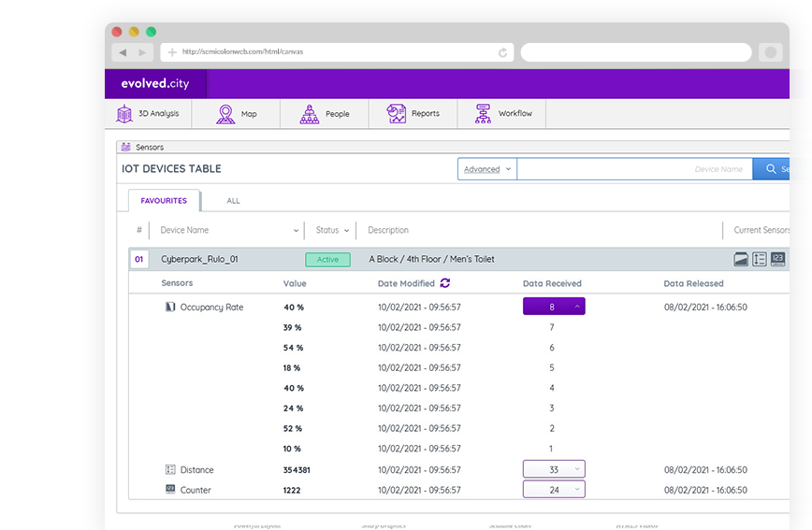The image size is (812, 530).
Task: Sort by the Device Name column chevron
Action: pos(296,230)
